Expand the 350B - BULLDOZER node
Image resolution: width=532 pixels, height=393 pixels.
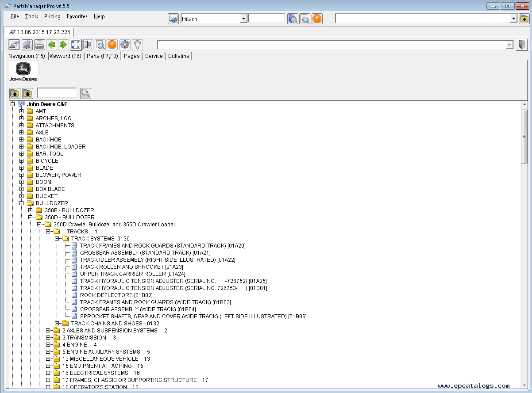(x=30, y=210)
